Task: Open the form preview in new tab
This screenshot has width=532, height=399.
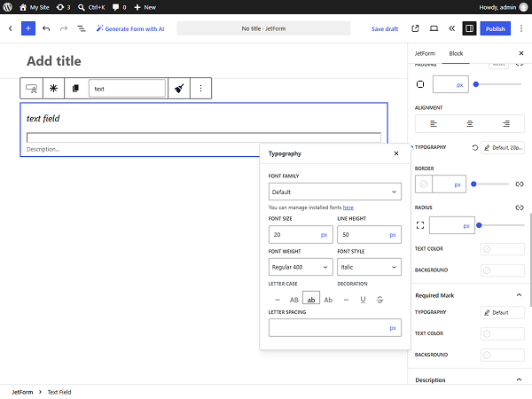Action: click(415, 28)
